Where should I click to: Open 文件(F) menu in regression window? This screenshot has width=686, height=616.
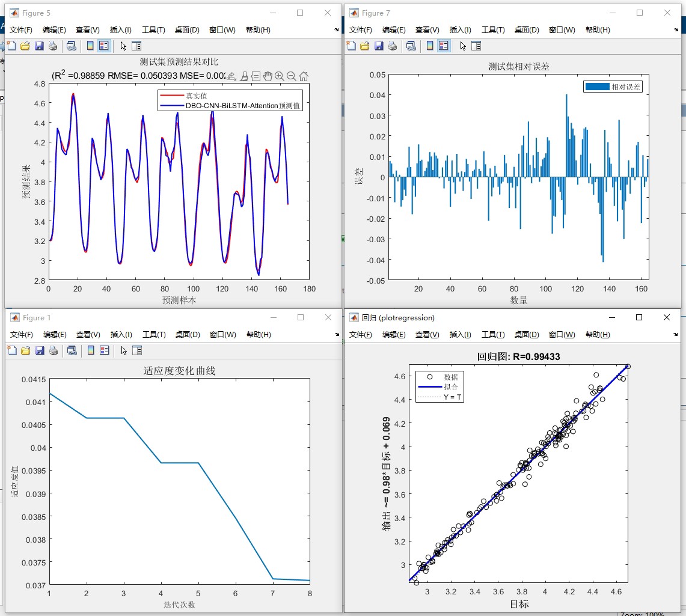click(x=360, y=335)
